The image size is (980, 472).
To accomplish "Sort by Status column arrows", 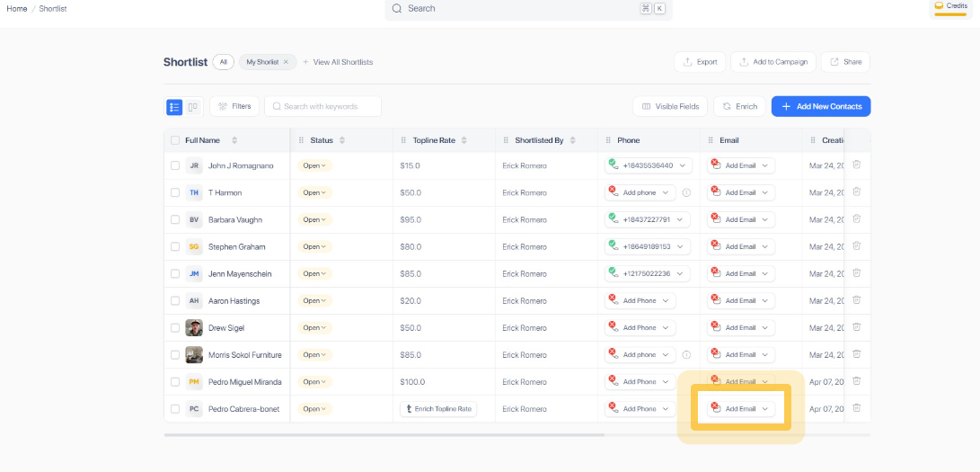I will (342, 140).
